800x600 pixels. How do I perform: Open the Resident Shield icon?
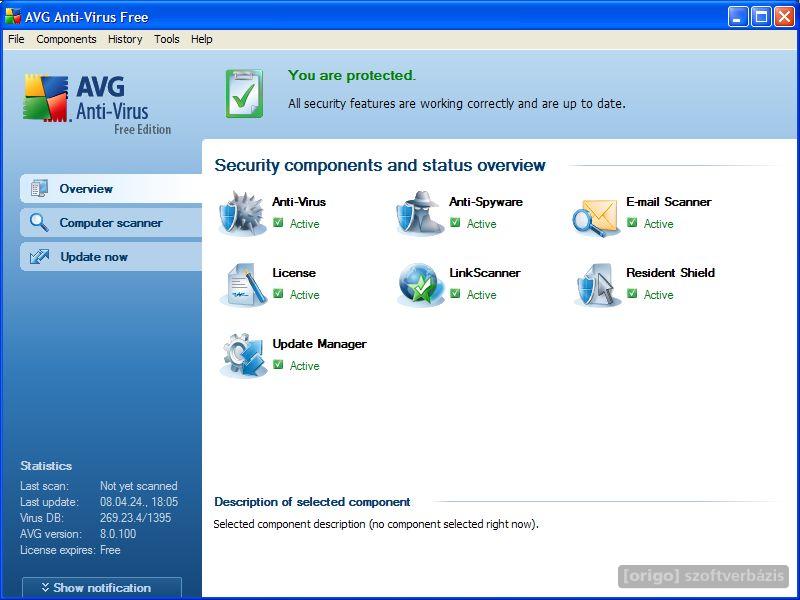597,285
